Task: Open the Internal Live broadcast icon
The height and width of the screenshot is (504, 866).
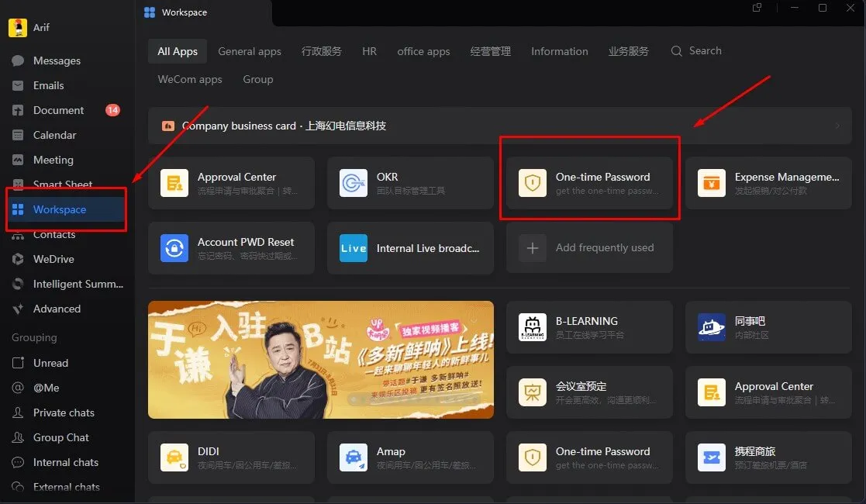Action: point(354,248)
